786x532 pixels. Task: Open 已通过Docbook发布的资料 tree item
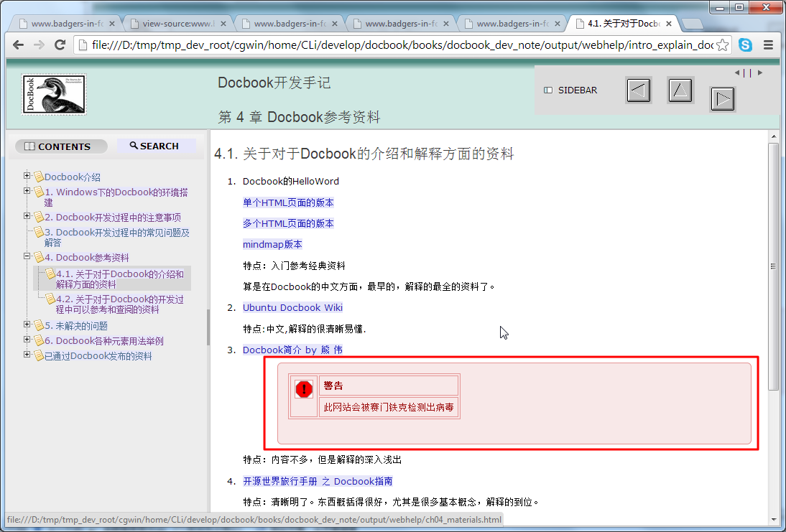pyautogui.click(x=98, y=355)
